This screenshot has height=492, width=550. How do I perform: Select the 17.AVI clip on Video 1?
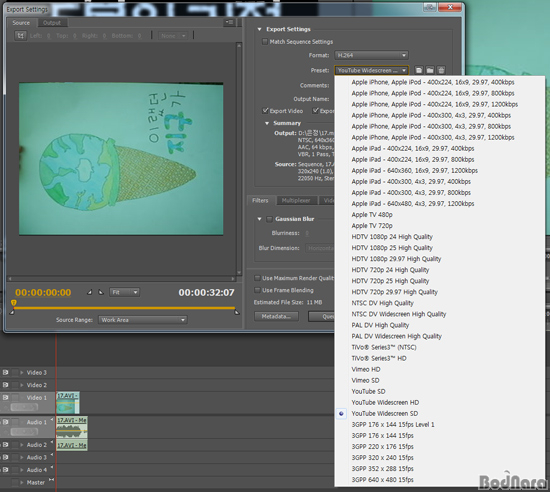[68, 403]
